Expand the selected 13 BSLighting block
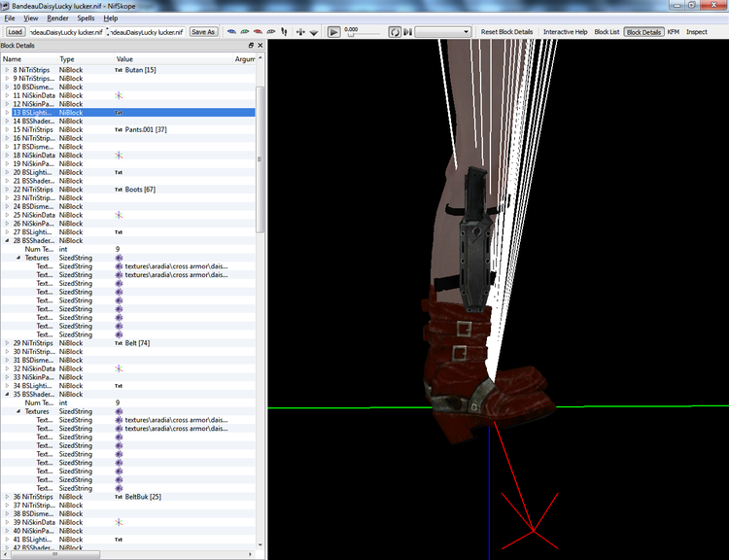The width and height of the screenshot is (729, 560). (7, 113)
